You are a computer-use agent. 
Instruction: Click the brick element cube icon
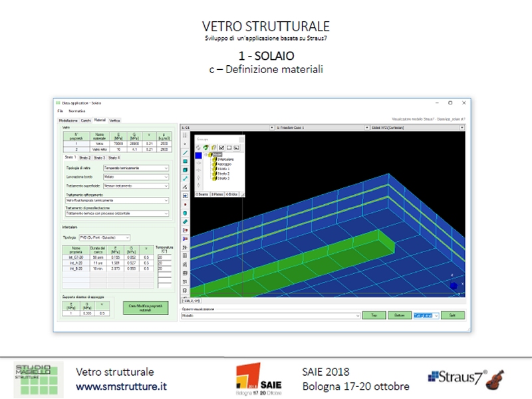click(x=185, y=170)
